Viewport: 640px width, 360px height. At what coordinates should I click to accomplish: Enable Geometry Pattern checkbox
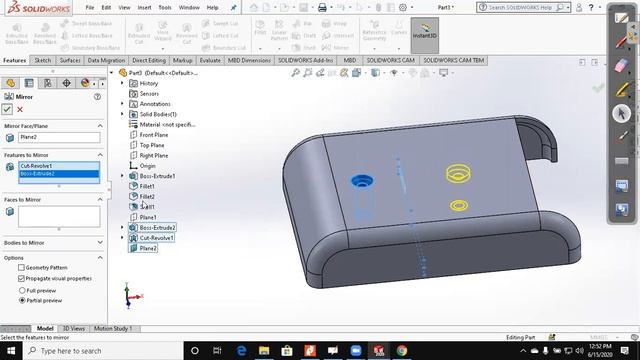click(21, 268)
